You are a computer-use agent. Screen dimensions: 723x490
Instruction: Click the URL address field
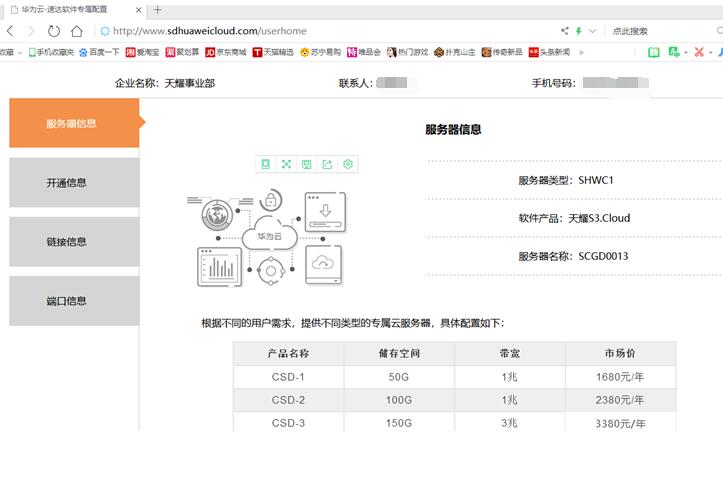210,31
